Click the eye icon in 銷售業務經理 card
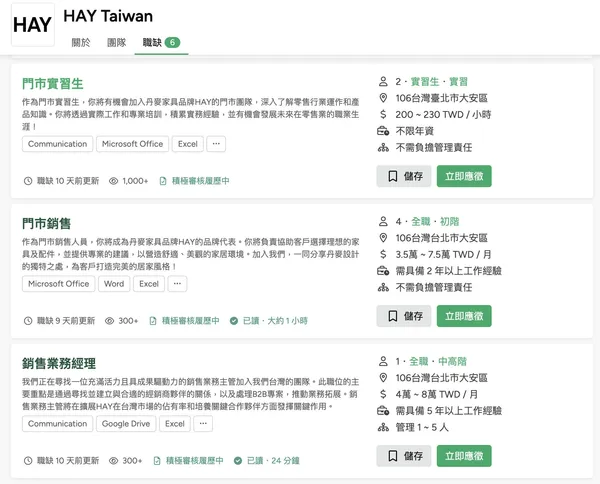 [x=114, y=461]
